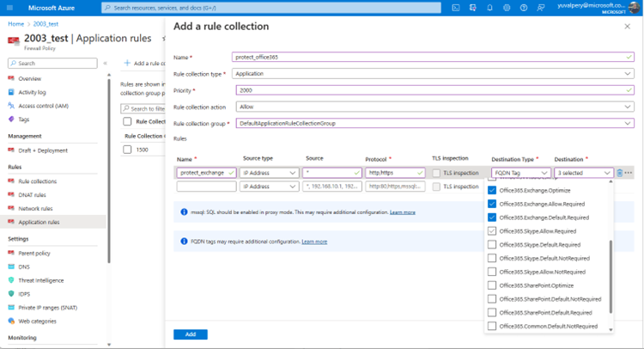
Task: Open Learn more link about FQDN tags
Action: (314, 242)
